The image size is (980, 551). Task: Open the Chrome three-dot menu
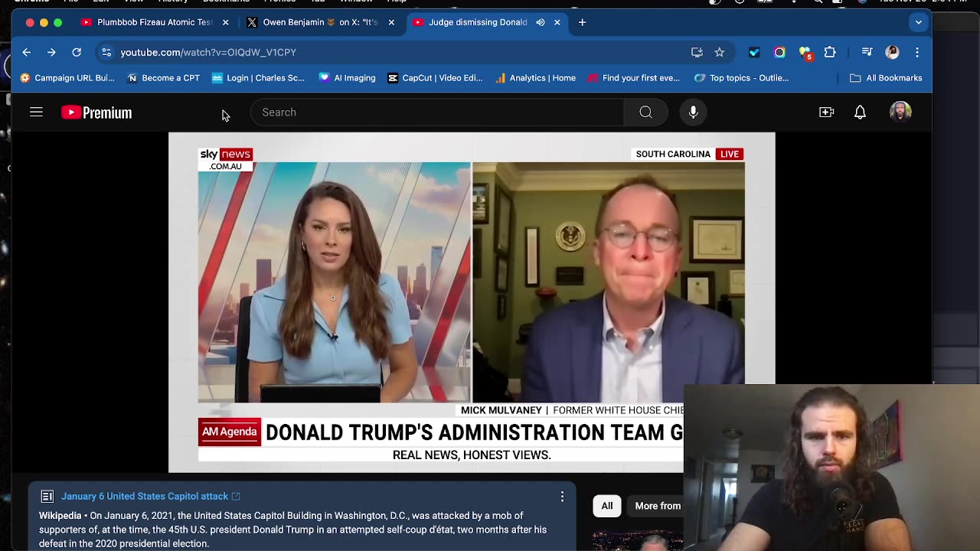(x=917, y=52)
